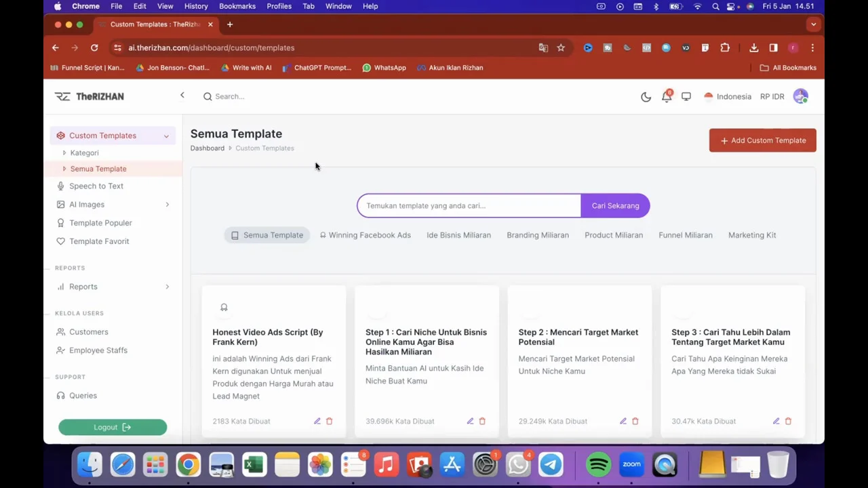Open Zoom from the Dock

631,464
